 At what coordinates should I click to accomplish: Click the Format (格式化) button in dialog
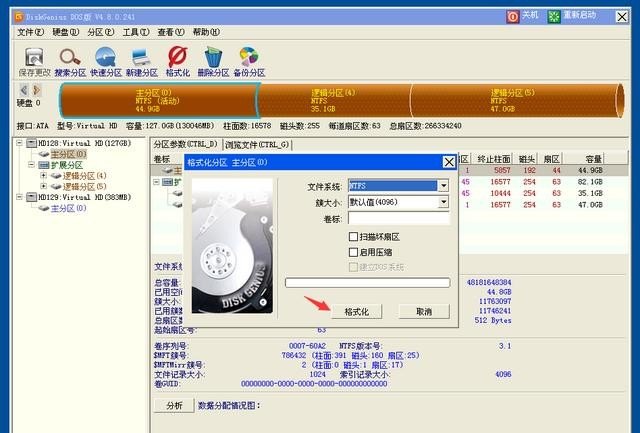coord(356,312)
